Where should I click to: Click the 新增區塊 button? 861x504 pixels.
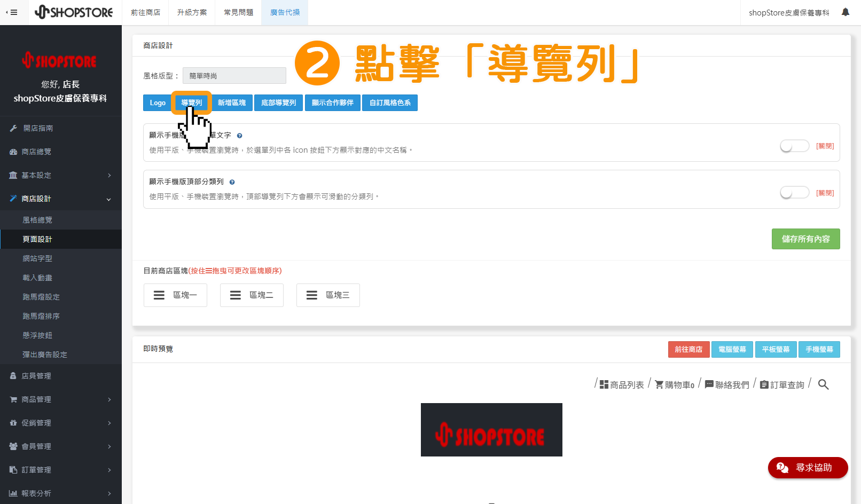(232, 103)
